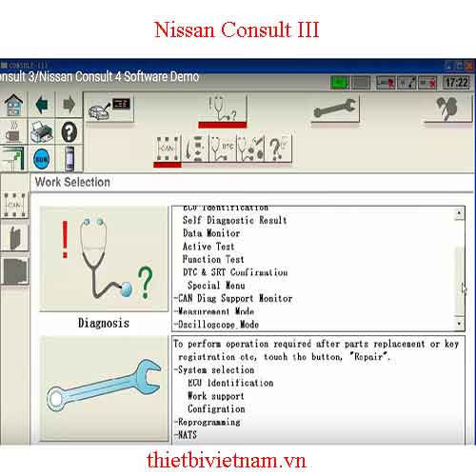Close the CONSULT-III window
This screenshot has width=476, height=476.
pyautogui.click(x=469, y=66)
